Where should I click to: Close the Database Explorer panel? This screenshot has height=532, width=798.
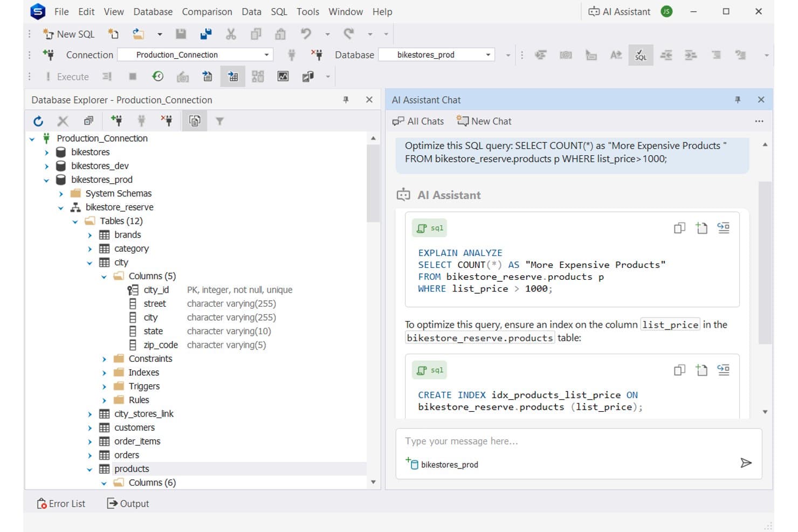tap(369, 100)
